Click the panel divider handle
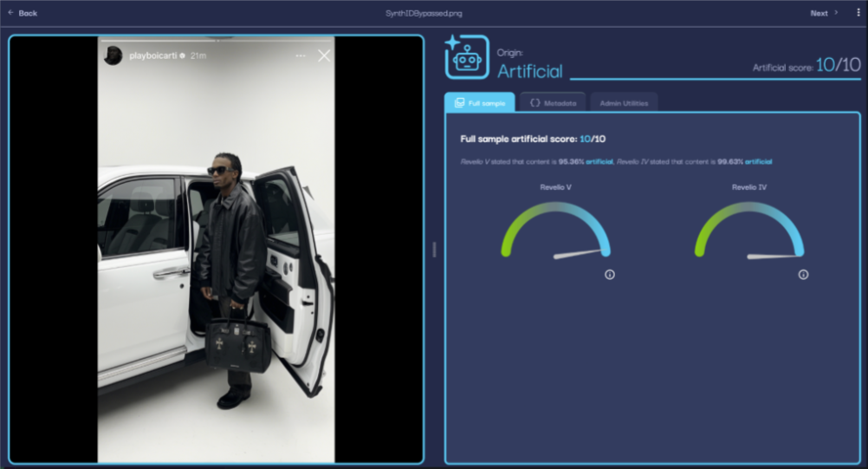The width and height of the screenshot is (868, 469). [x=434, y=250]
